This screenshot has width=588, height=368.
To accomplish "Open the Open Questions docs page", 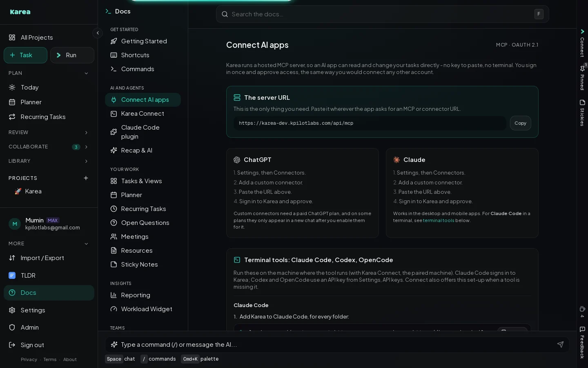I will tap(143, 223).
